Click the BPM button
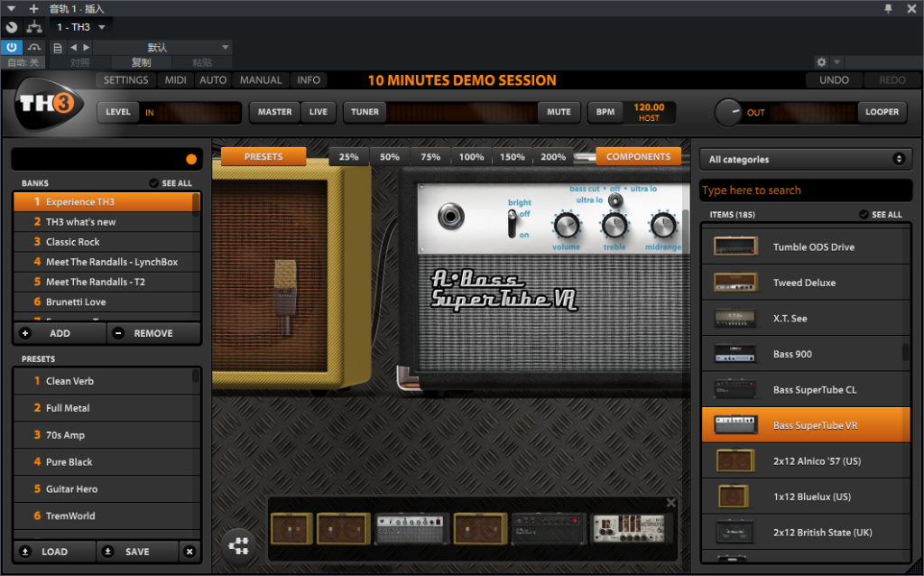The image size is (924, 576). click(x=605, y=112)
